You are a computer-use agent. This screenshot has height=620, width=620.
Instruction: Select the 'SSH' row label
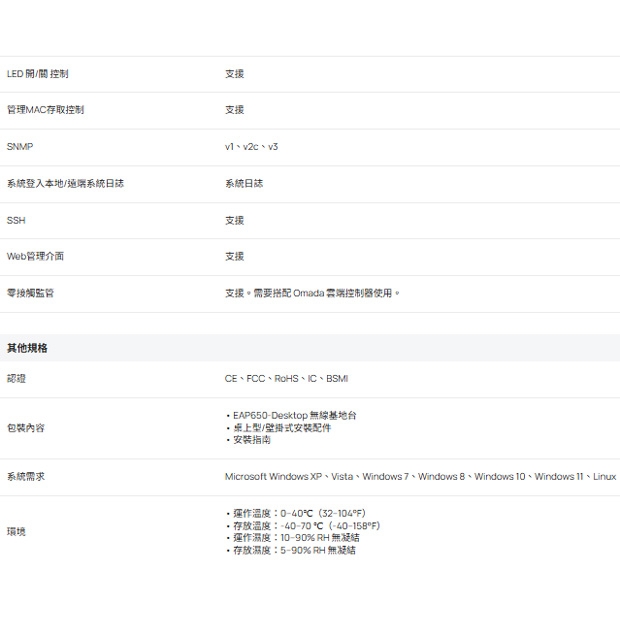(x=16, y=220)
